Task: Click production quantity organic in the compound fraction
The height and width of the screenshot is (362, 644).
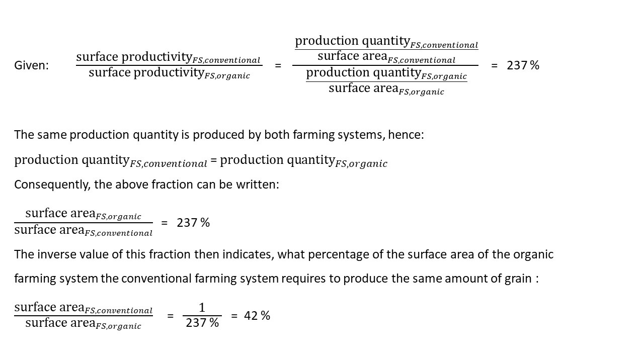Action: pos(386,73)
